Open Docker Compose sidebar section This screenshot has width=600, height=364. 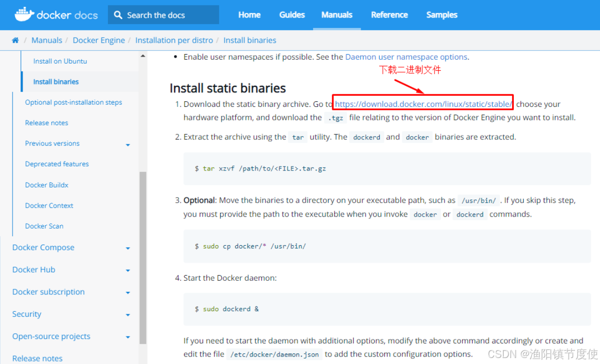43,247
